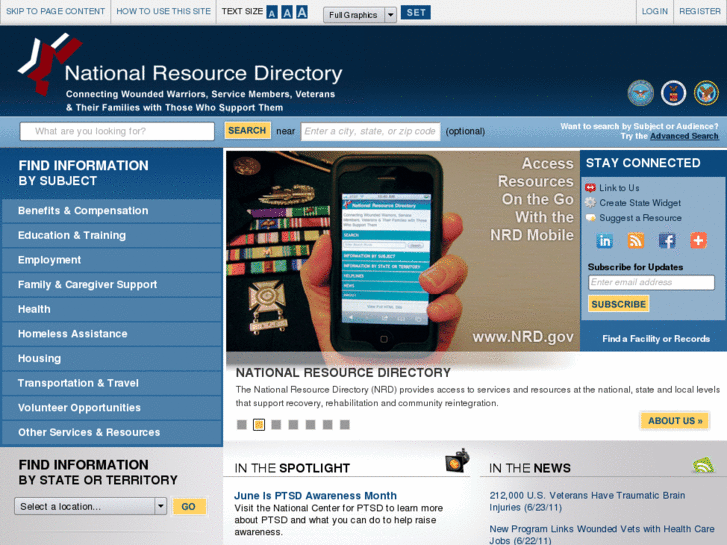This screenshot has width=727, height=545.
Task: Show the fifth slide of the carousel
Action: [x=310, y=424]
